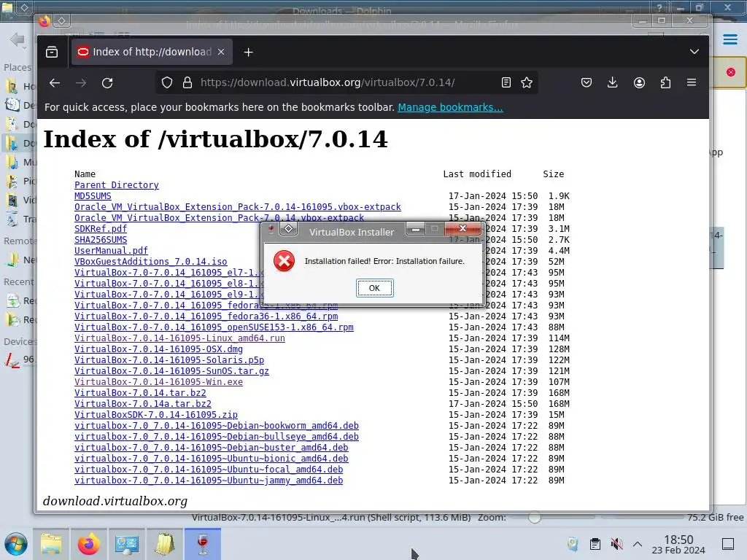Click the weather applet icon in tray
This screenshot has height=560, width=747.
573,544
